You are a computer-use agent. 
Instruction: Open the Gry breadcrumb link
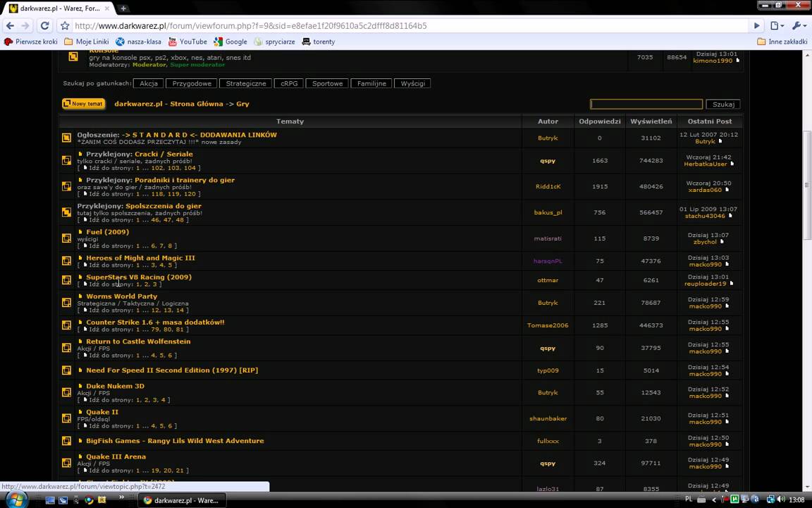tap(243, 104)
